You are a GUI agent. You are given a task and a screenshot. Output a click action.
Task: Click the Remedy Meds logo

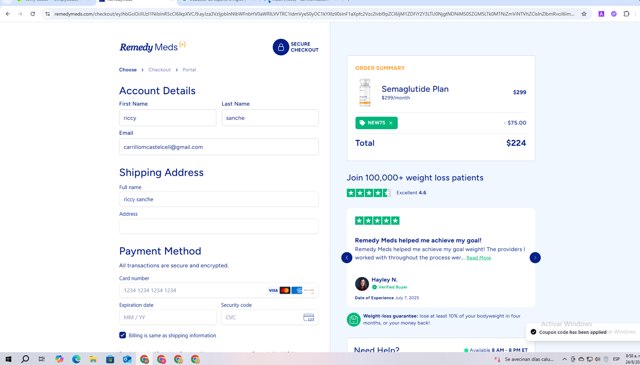[153, 47]
